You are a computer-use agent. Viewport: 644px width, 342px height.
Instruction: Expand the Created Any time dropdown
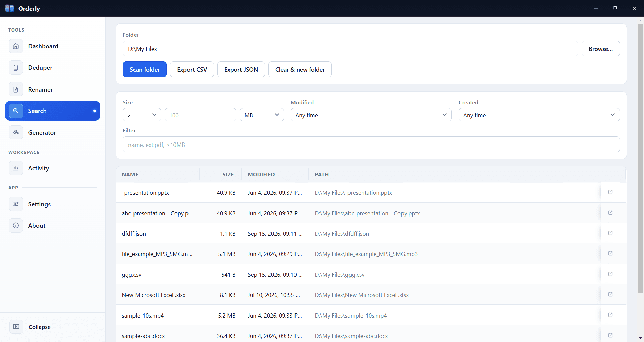[x=539, y=115]
